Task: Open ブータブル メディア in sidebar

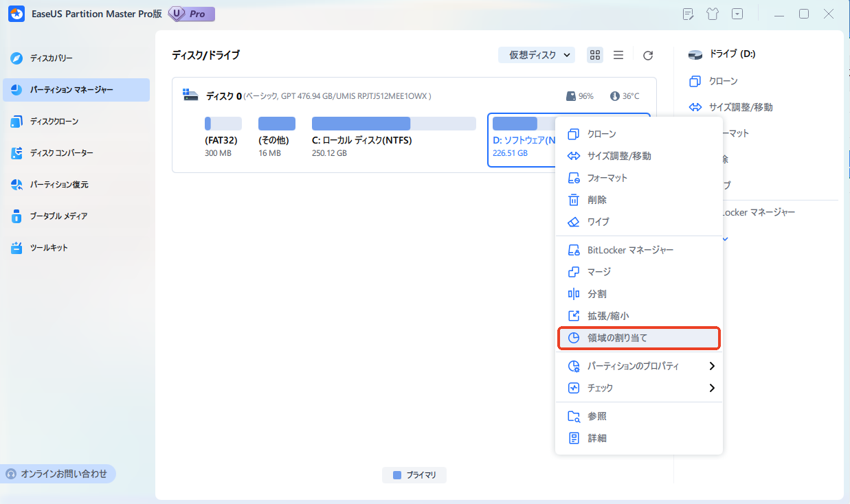Action: click(58, 216)
